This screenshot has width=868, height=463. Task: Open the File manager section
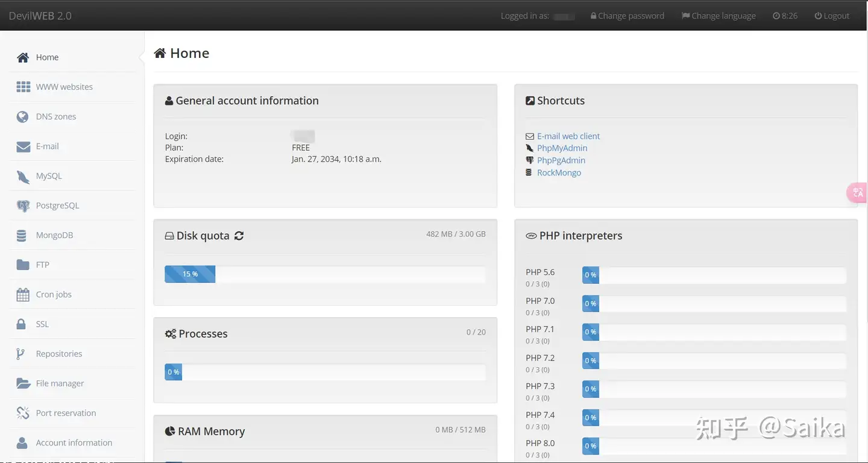pos(60,383)
